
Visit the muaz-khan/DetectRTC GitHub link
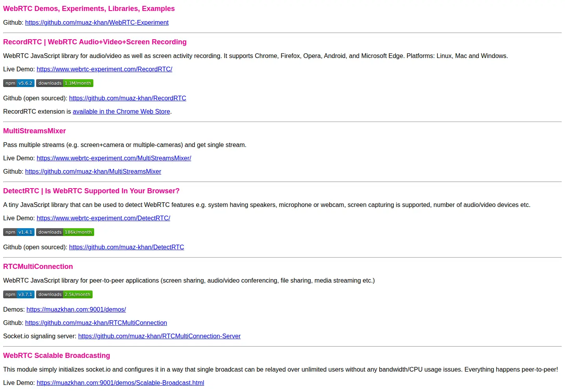click(126, 247)
